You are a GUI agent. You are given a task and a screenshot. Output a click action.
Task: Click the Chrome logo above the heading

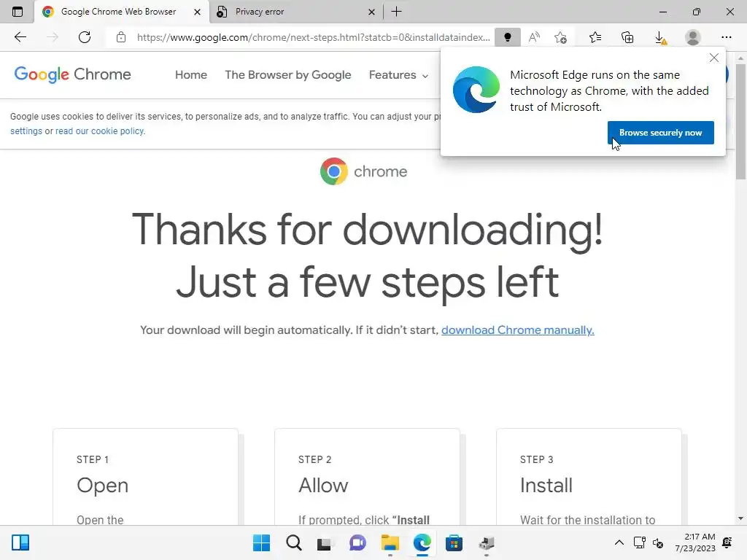(363, 171)
